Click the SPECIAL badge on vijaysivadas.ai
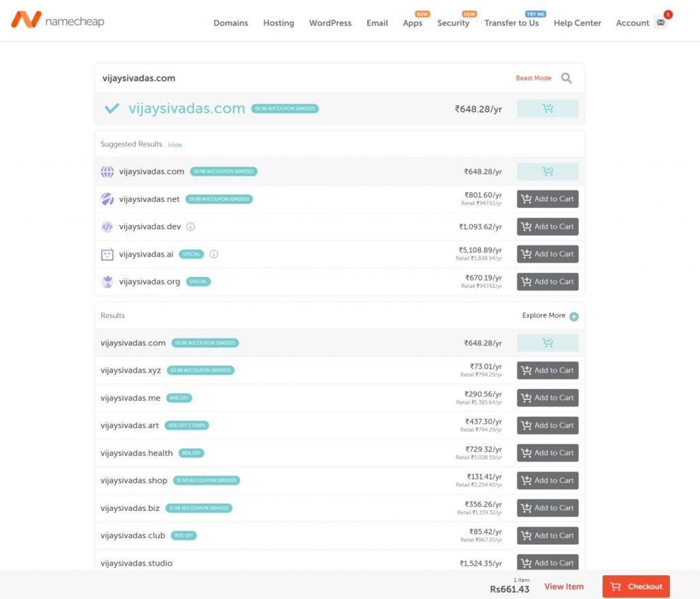Image resolution: width=700 pixels, height=599 pixels. pos(191,254)
